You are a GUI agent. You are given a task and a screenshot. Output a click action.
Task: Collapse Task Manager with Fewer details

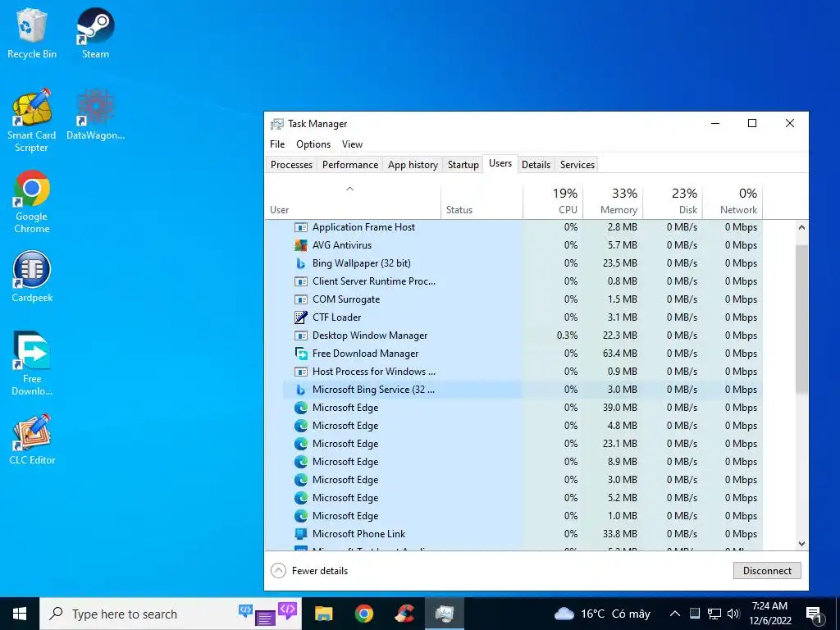(309, 571)
